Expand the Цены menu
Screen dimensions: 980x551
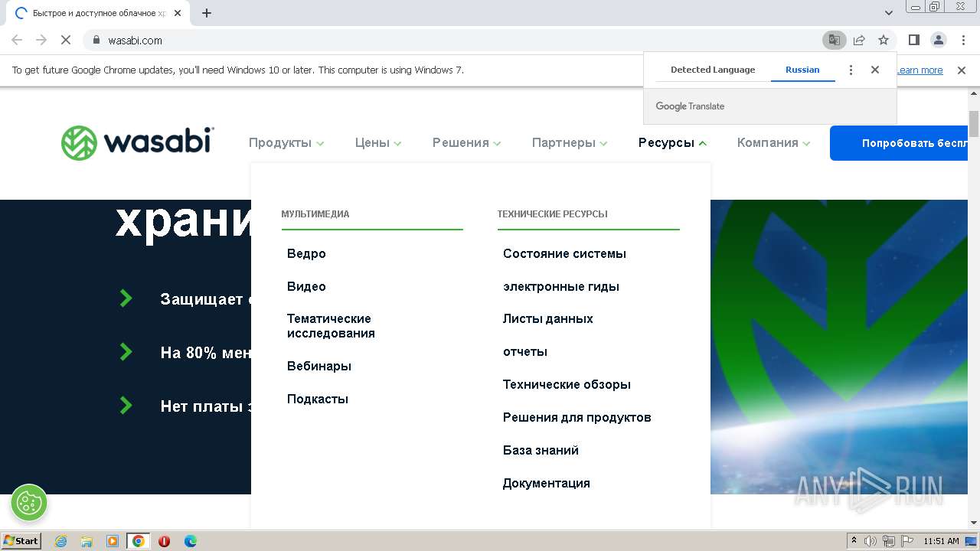tap(378, 143)
